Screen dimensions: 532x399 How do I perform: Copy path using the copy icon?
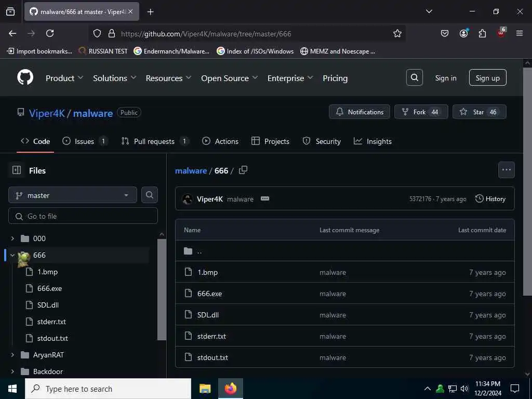(x=243, y=170)
